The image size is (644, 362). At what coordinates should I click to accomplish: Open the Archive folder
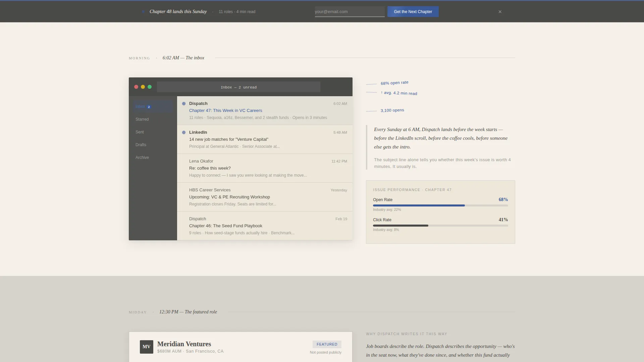click(x=153, y=158)
